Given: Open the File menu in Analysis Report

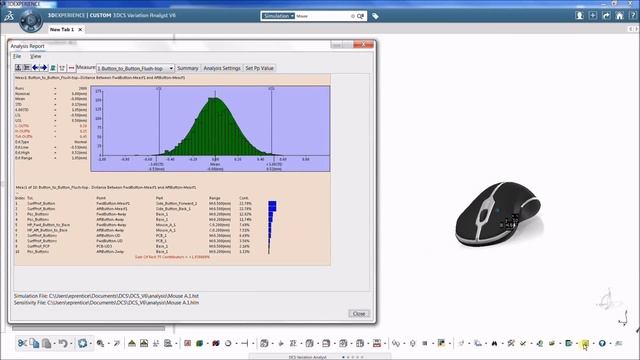Looking at the screenshot, I should pos(17,56).
